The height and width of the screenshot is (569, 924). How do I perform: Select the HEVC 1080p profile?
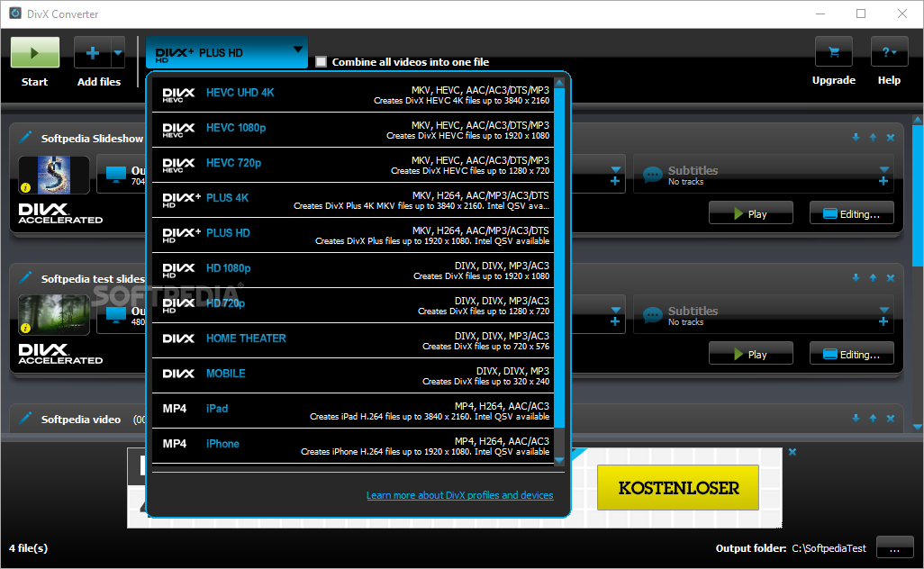point(353,130)
